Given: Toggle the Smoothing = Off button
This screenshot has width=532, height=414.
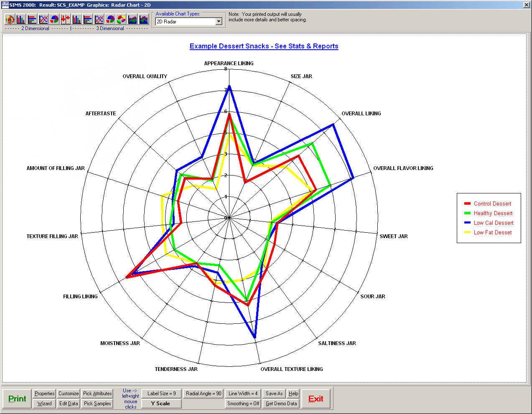Looking at the screenshot, I should click(243, 404).
